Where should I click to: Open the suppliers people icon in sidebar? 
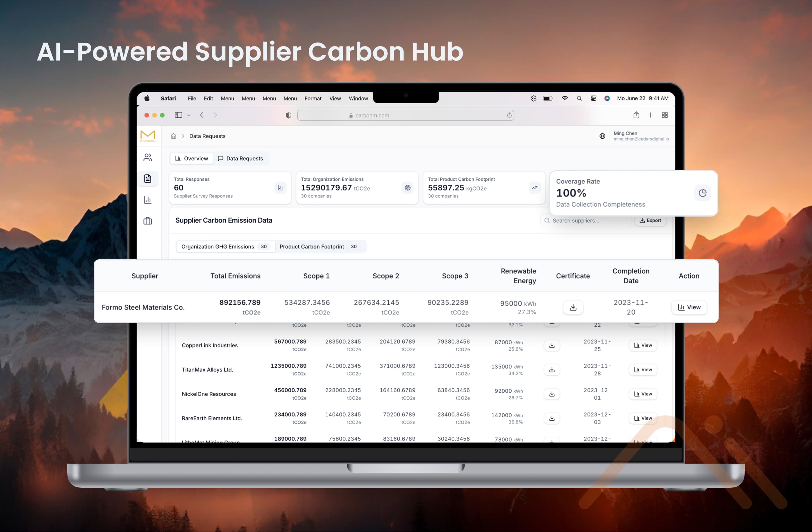[x=148, y=157]
